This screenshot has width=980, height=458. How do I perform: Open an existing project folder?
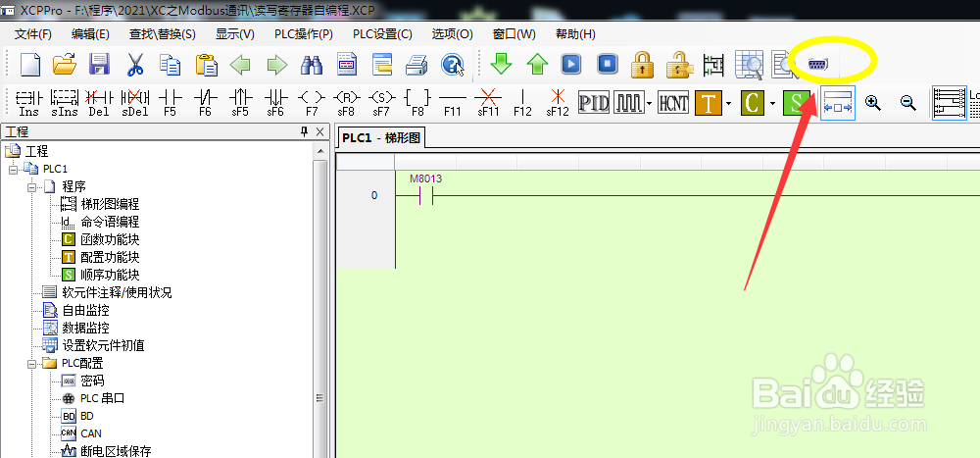65,65
